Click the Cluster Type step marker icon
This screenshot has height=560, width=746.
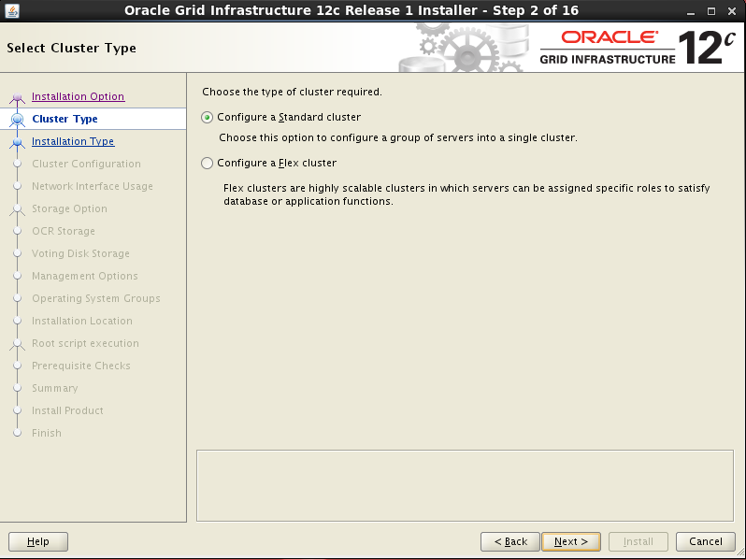(x=18, y=119)
